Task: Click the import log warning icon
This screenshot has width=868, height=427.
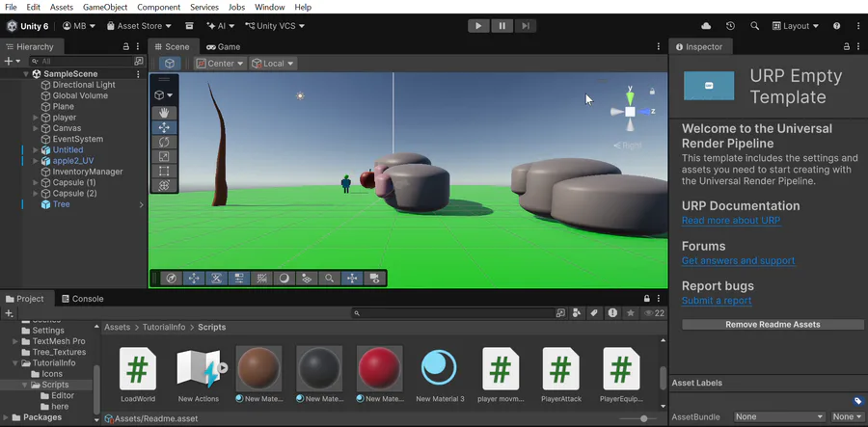Action: coord(612,313)
